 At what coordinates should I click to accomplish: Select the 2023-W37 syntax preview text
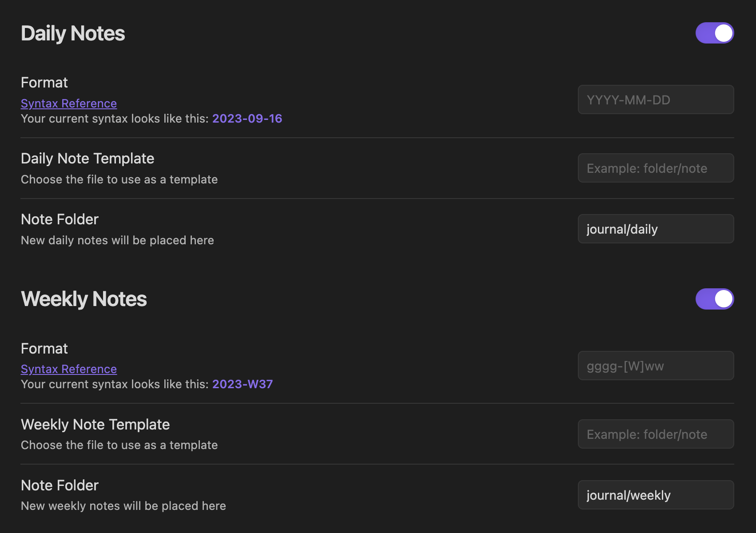tap(243, 384)
